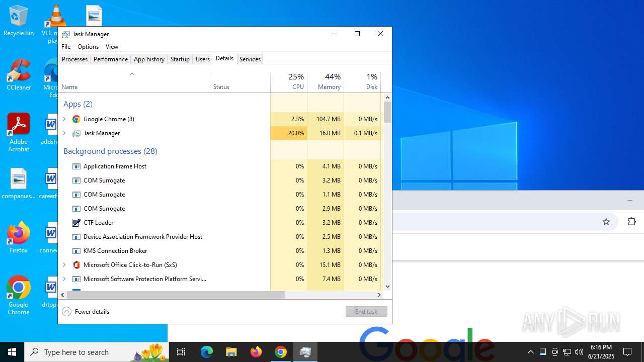This screenshot has height=362, width=644.
Task: Click the CTF Loader process icon
Action: [x=76, y=223]
